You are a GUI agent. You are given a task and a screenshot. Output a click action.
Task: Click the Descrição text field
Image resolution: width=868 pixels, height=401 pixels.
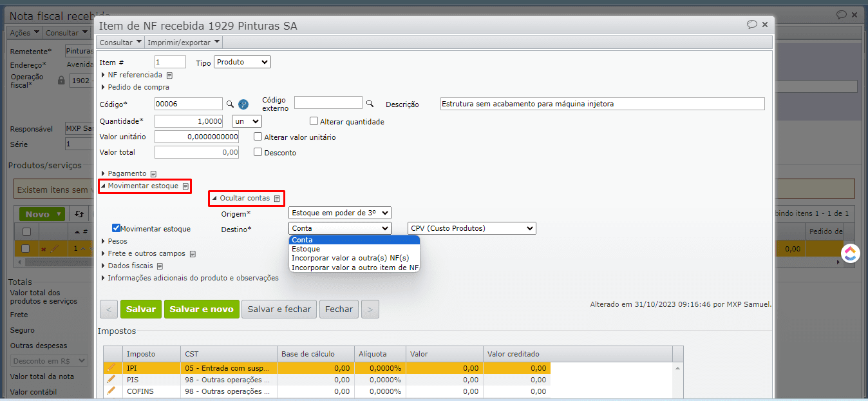tap(602, 104)
